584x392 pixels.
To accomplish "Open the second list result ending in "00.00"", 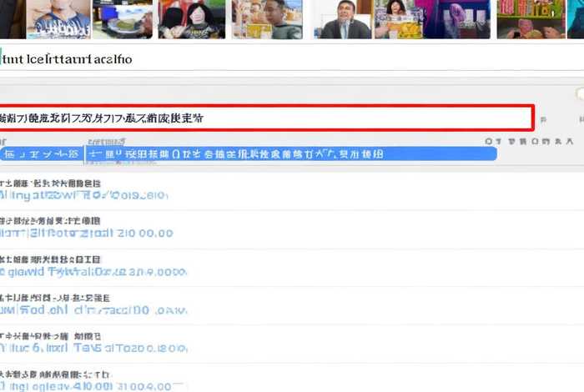I will [x=83, y=227].
